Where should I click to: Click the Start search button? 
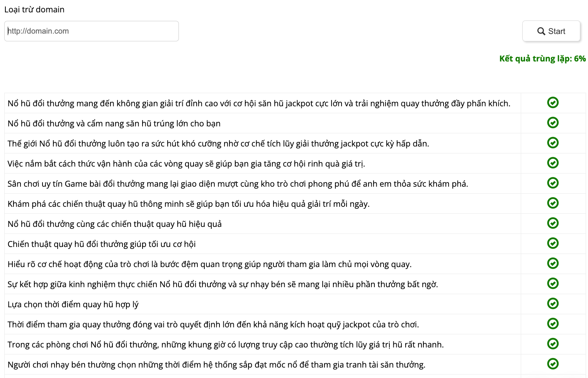point(551,31)
